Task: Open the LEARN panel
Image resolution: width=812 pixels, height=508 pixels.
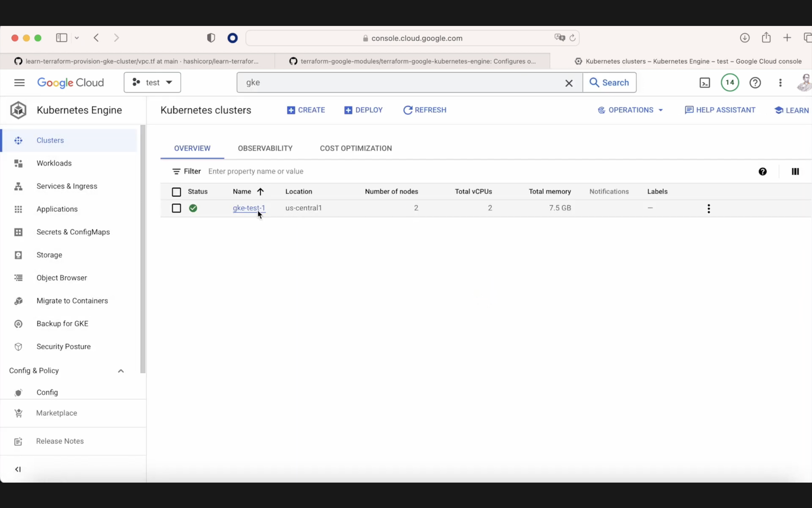Action: (x=792, y=110)
